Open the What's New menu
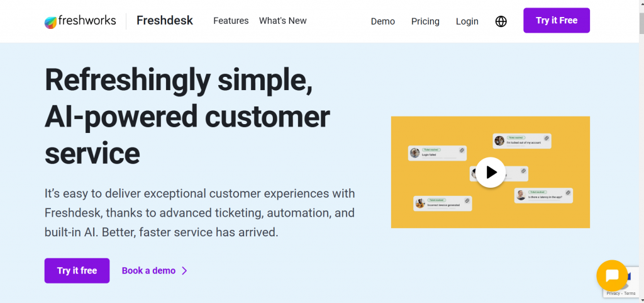 (282, 21)
